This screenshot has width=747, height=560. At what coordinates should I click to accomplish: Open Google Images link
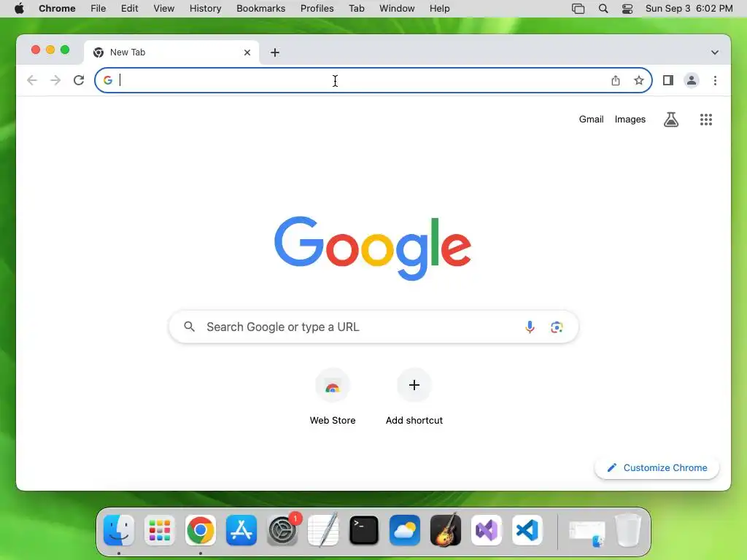coord(630,120)
